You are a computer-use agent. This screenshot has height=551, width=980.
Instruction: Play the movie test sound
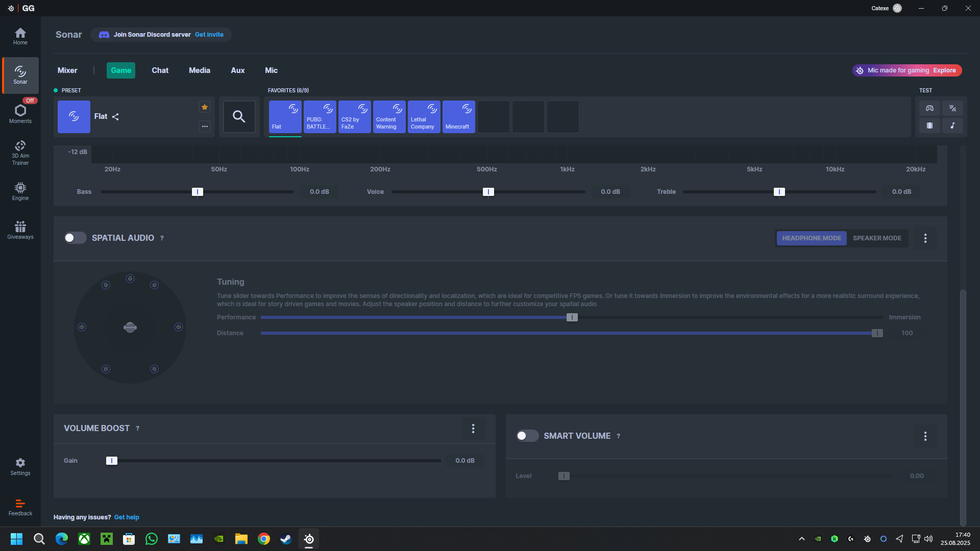click(x=929, y=126)
